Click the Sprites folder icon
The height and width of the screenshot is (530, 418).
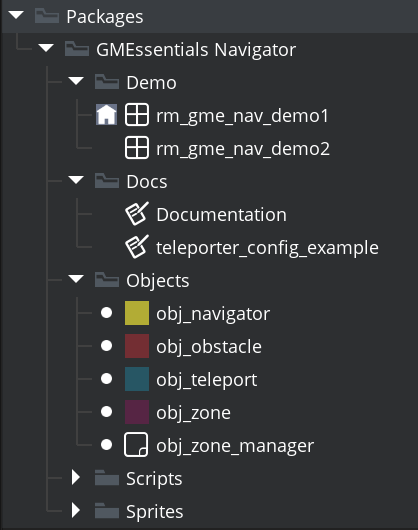[x=107, y=510]
